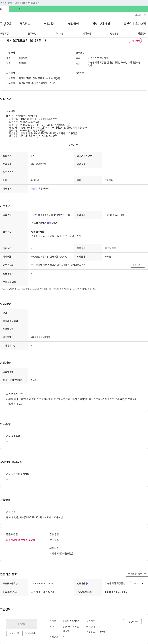Click the 근로자수 value 17명
The height and width of the screenshot is (644, 148).
(x=102, y=632)
